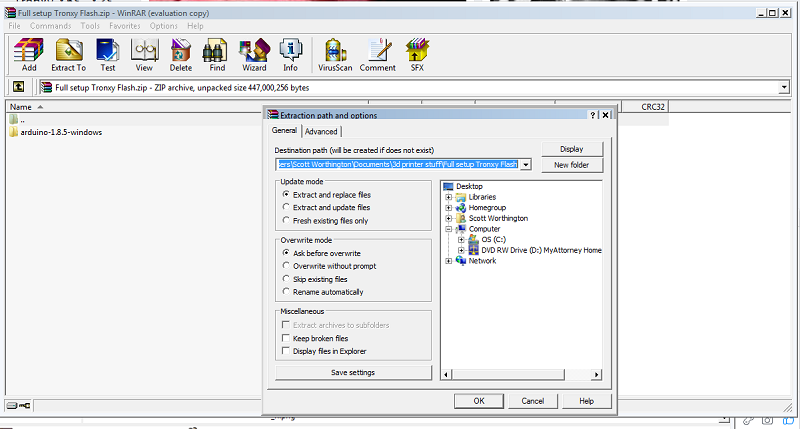Click the SFX toolbar icon

point(417,55)
